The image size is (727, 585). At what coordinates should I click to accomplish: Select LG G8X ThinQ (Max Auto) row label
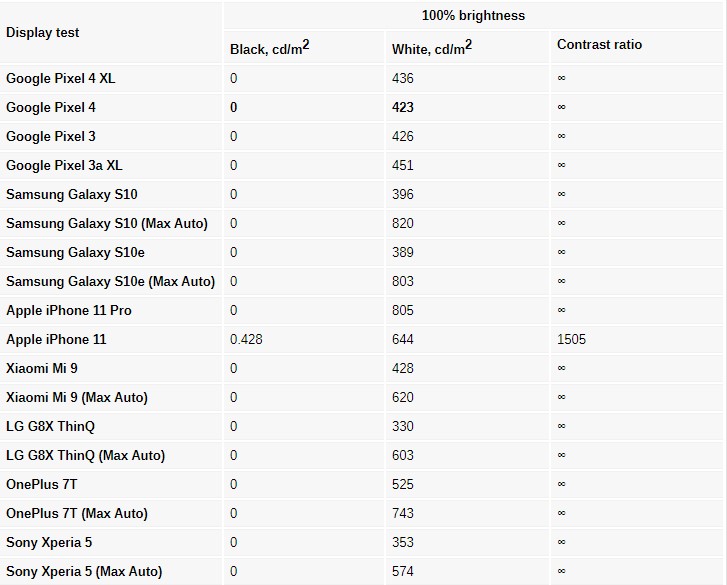click(86, 455)
